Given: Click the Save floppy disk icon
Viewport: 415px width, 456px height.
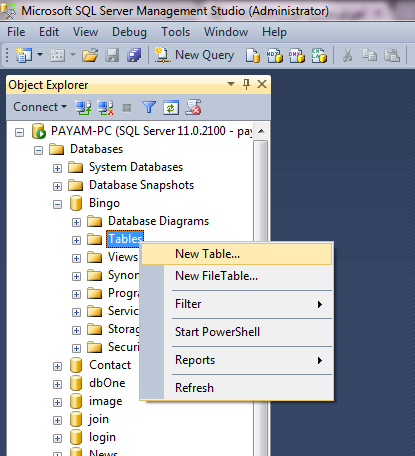Looking at the screenshot, I should [112, 55].
